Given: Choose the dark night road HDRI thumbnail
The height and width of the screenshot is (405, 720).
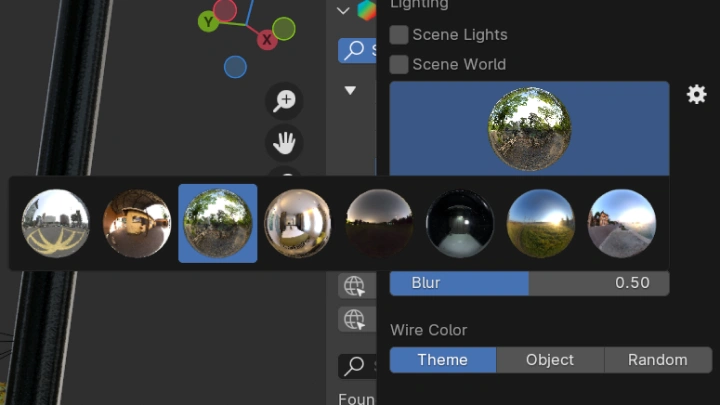Looking at the screenshot, I should 460,223.
